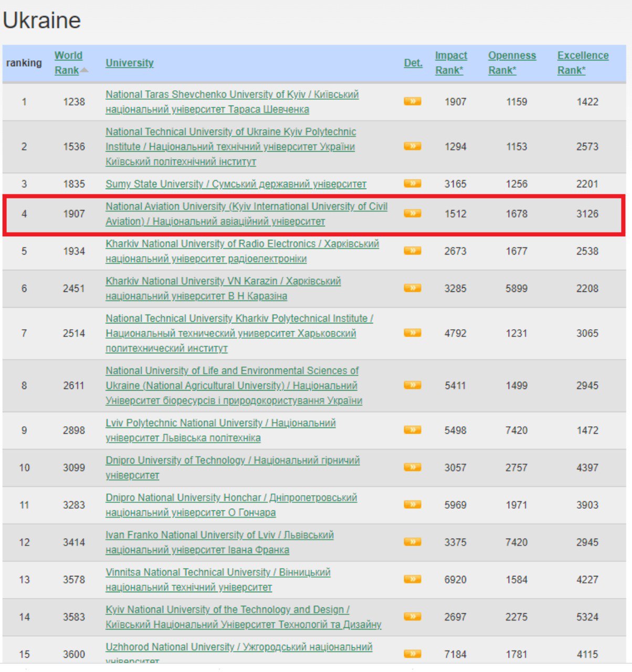Select impact rank value 6920
632x672 pixels.
pyautogui.click(x=455, y=580)
